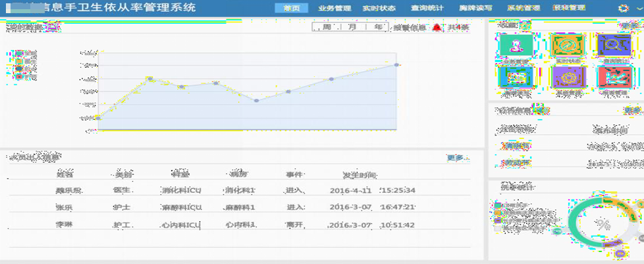Select the 胸牌读写 menu item
The width and height of the screenshot is (644, 264).
[475, 8]
